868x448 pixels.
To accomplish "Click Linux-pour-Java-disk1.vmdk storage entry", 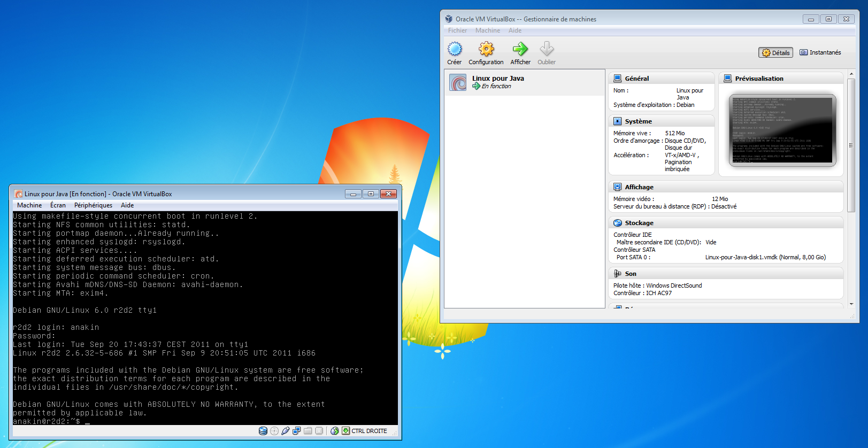I will (x=765, y=257).
